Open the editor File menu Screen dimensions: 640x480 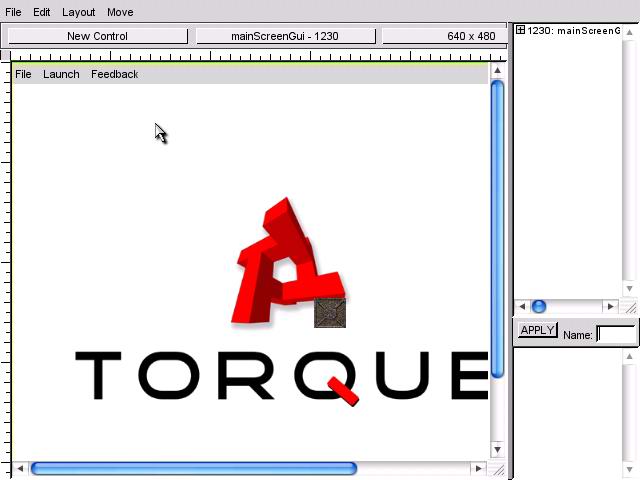(13, 12)
